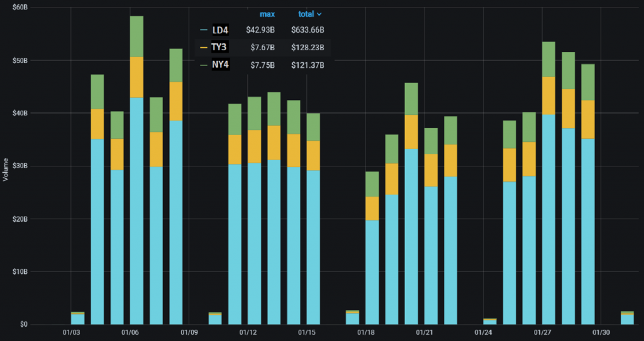Viewport: 644px width, 341px height.
Task: Click the $40B y-axis label
Action: tap(21, 113)
